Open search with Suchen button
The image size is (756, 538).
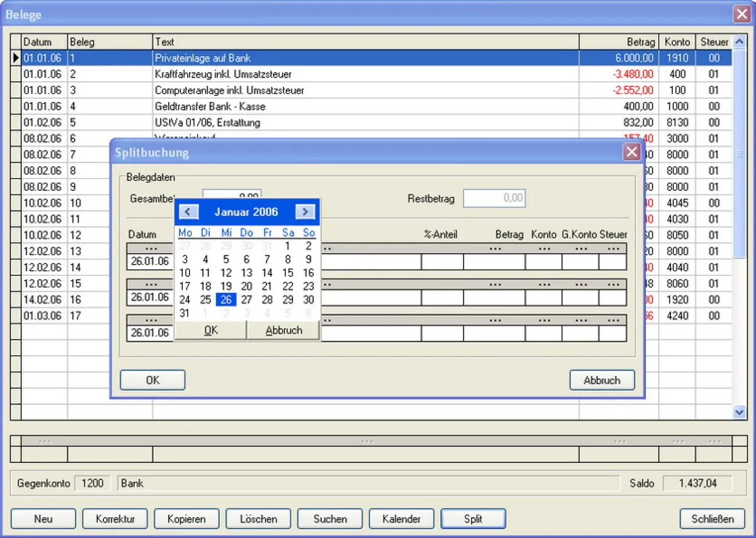click(330, 519)
